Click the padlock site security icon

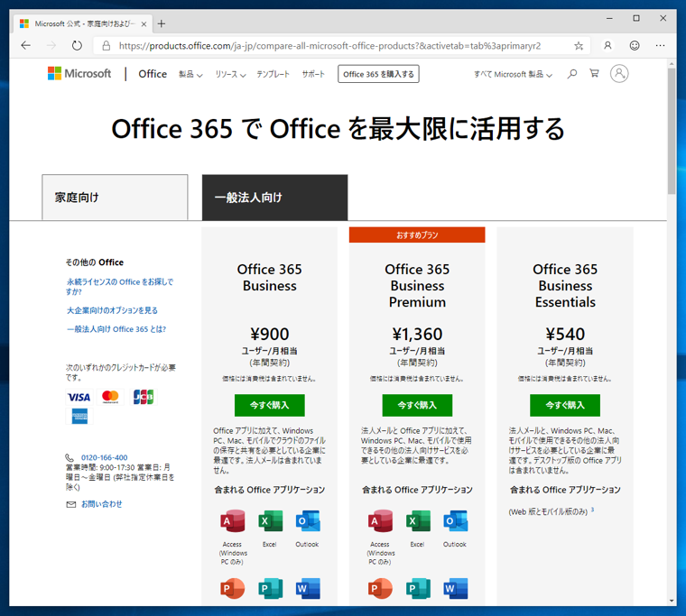pos(106,45)
